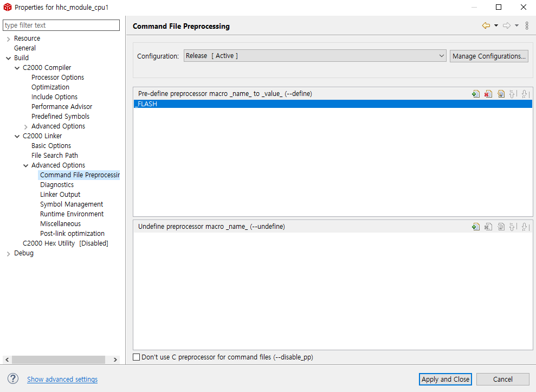Open Symbol Management page
The image size is (536, 392).
72,204
